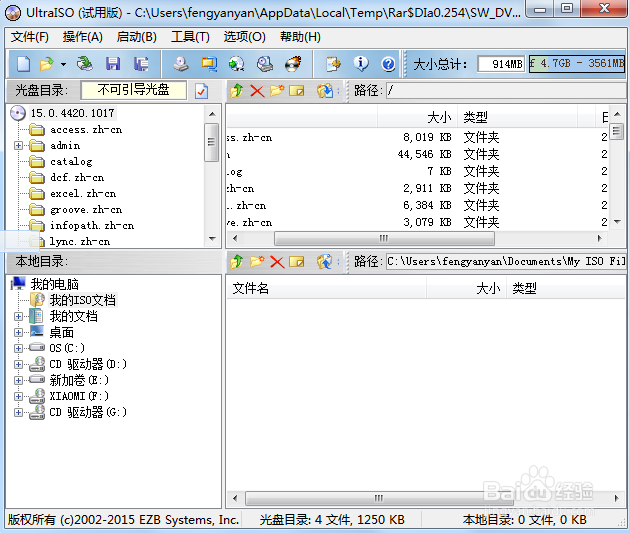
Task: Open the 文件(F) menu
Action: pos(29,37)
